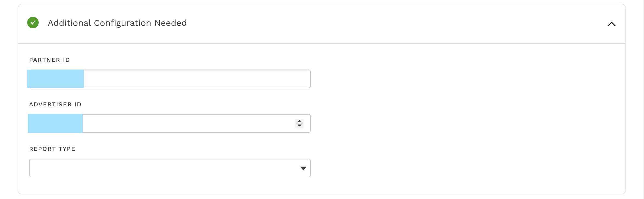
Task: Collapse the Additional Configuration Needed section
Action: [611, 24]
